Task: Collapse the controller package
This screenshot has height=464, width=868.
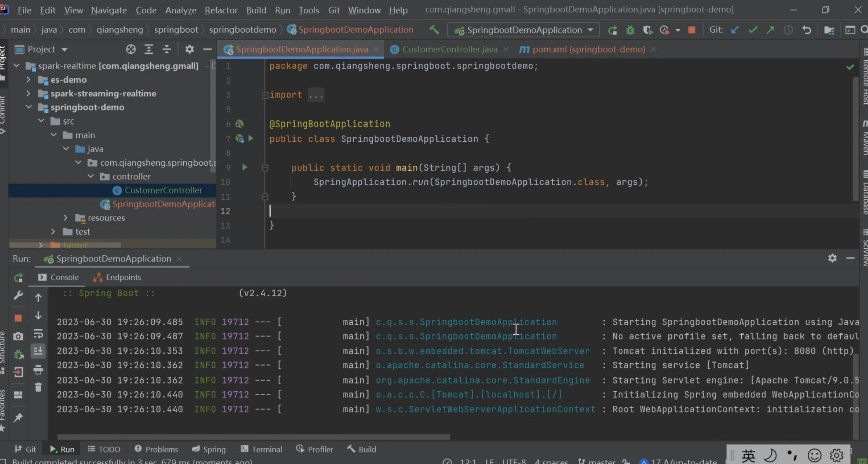Action: (91, 176)
